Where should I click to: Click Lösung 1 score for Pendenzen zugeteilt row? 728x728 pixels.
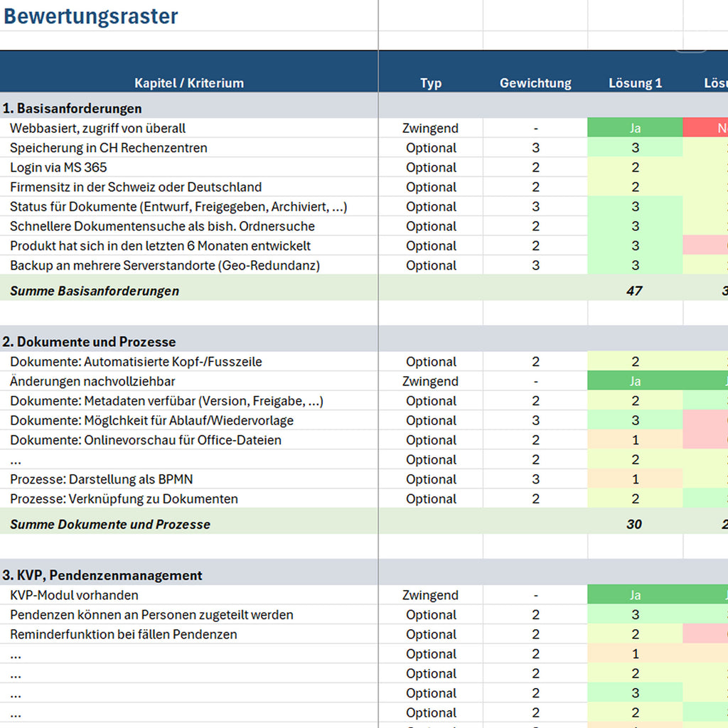[x=635, y=615]
